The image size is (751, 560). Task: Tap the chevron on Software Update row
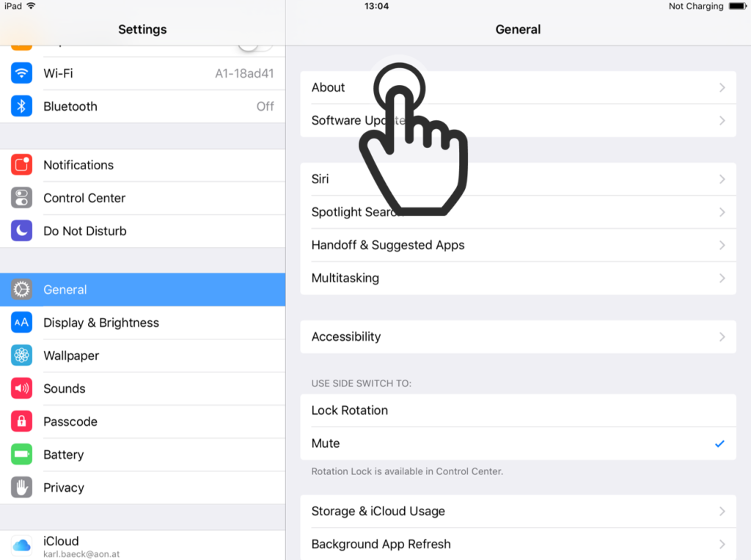pos(722,121)
